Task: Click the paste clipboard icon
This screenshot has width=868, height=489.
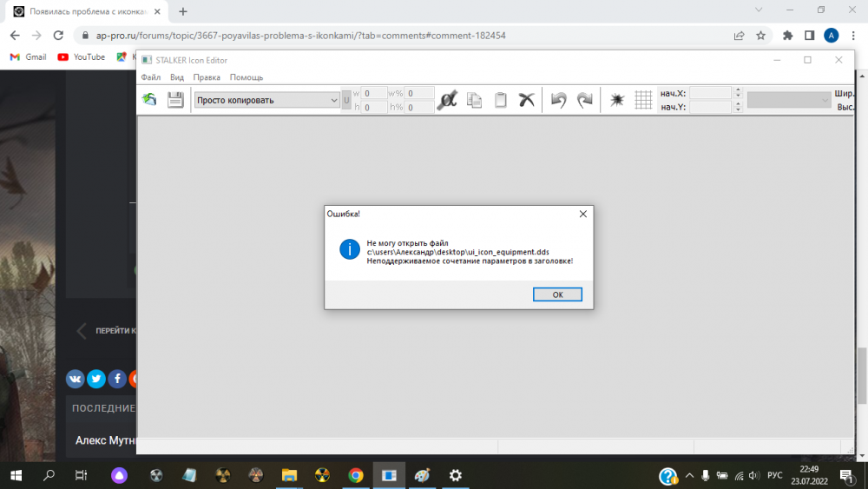Action: pos(500,100)
